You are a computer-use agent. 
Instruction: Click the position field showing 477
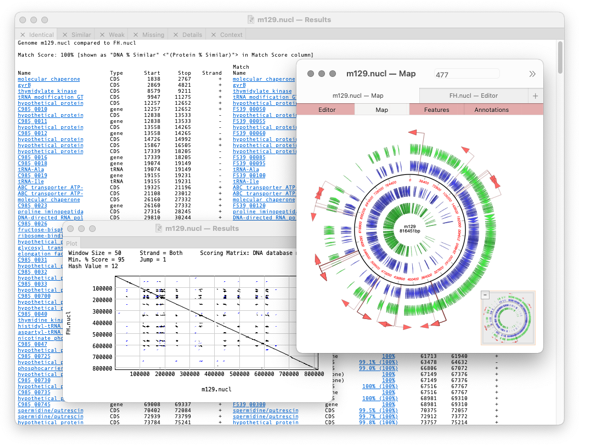(467, 74)
